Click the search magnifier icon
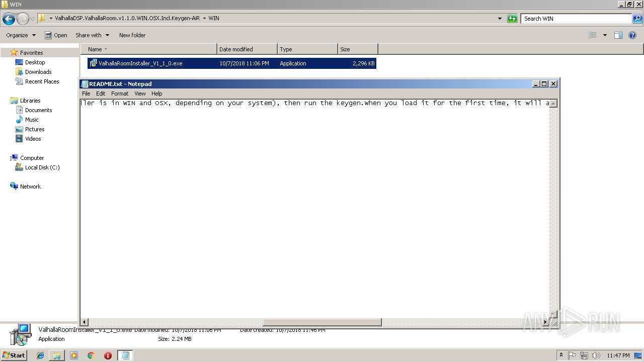Image resolution: width=644 pixels, height=362 pixels. coord(637,19)
